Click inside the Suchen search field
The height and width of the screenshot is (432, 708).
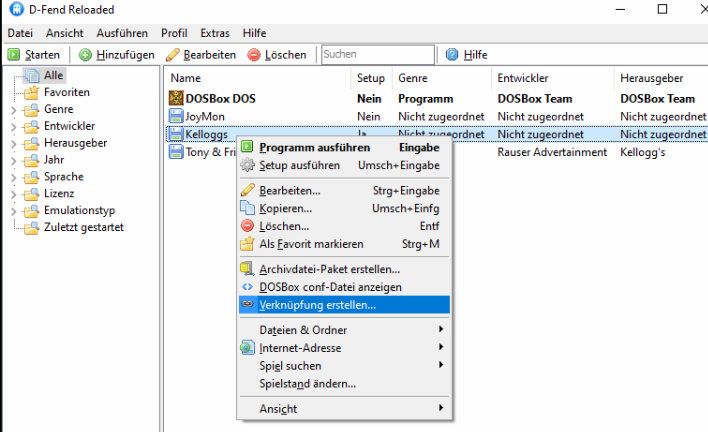(376, 55)
